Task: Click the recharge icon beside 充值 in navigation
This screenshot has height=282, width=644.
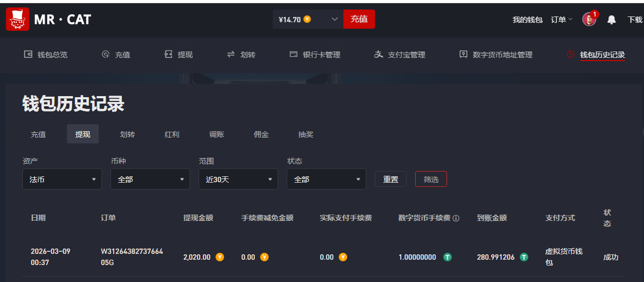Action: (x=106, y=54)
